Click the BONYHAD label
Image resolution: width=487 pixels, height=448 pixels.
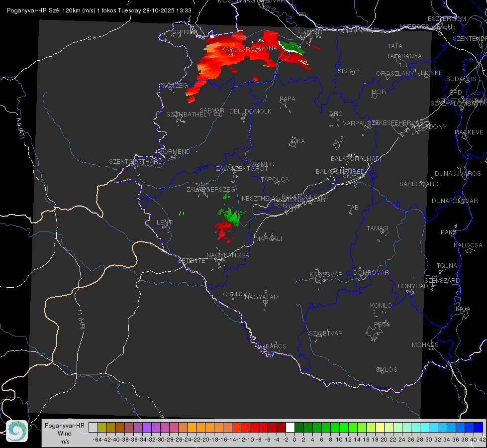pyautogui.click(x=413, y=286)
